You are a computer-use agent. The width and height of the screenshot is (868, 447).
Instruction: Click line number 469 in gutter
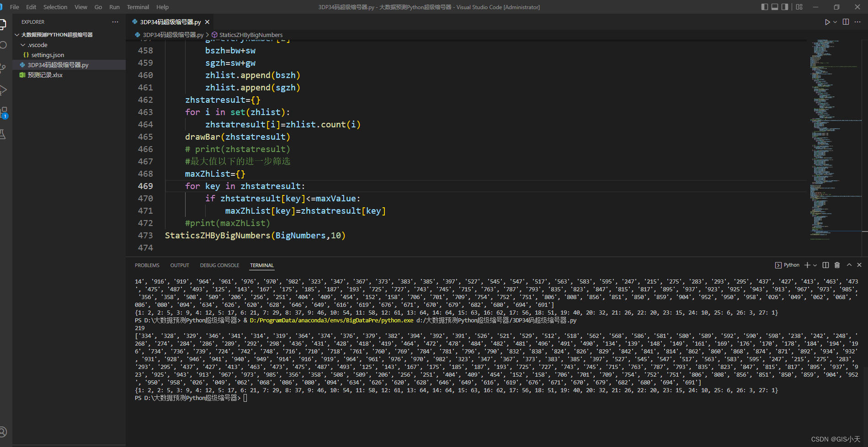click(x=145, y=186)
